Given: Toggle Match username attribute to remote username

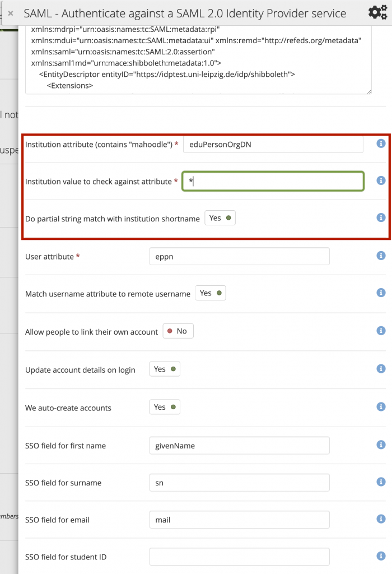Looking at the screenshot, I should (x=211, y=293).
